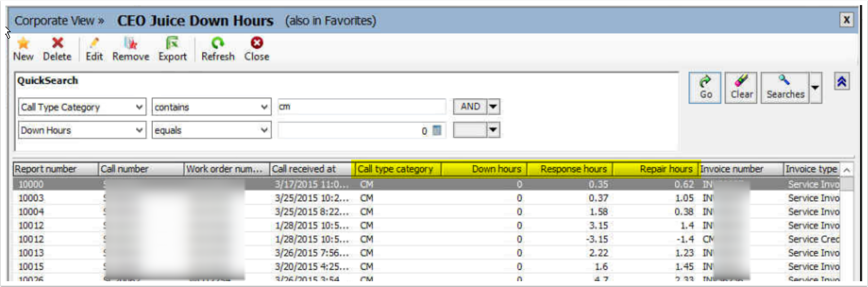Select report number 10013 row
The image size is (868, 287).
point(426,253)
